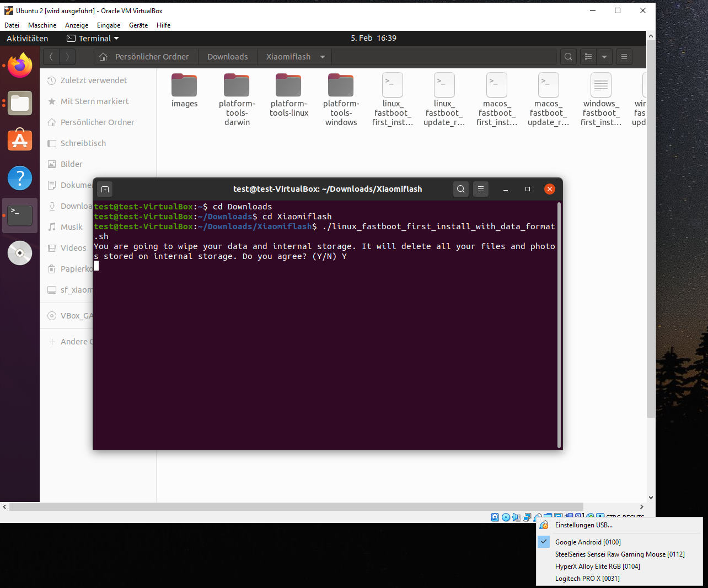Click the VirtualBox network status icon

[x=527, y=517]
